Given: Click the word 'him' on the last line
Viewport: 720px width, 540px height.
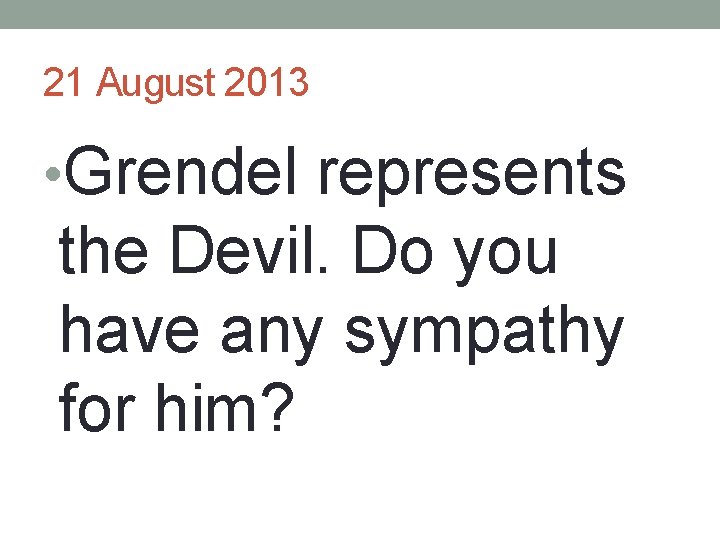Looking at the screenshot, I should 205,406.
